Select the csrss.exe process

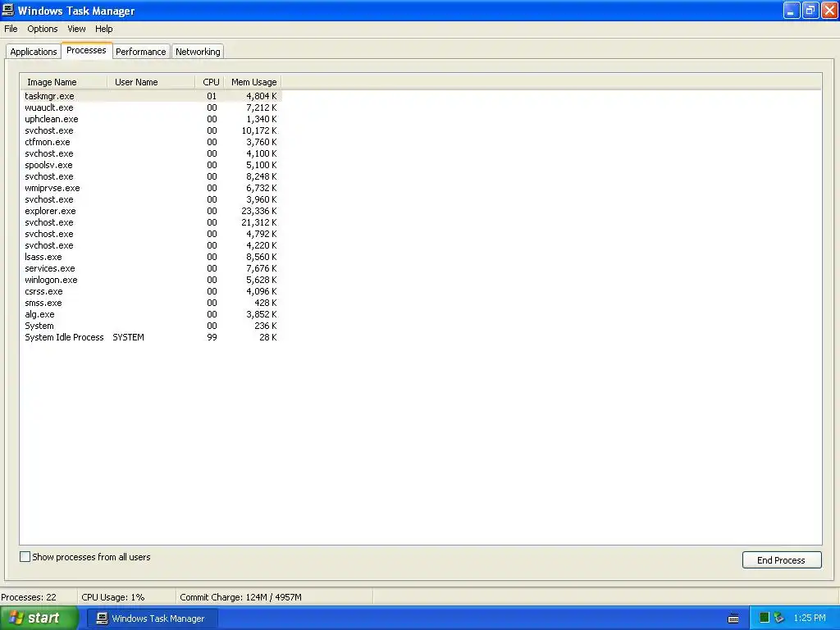point(151,291)
